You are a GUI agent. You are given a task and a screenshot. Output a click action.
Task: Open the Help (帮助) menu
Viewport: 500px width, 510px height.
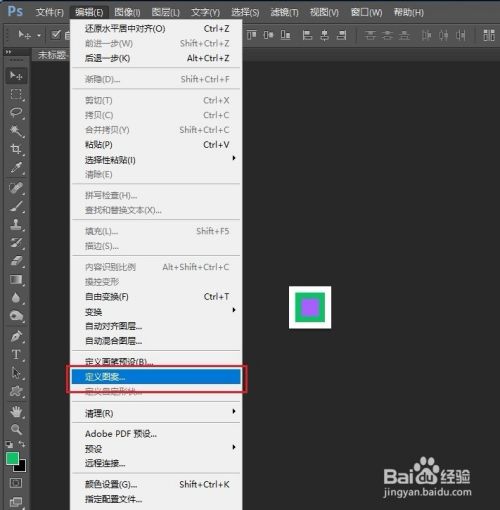point(409,13)
